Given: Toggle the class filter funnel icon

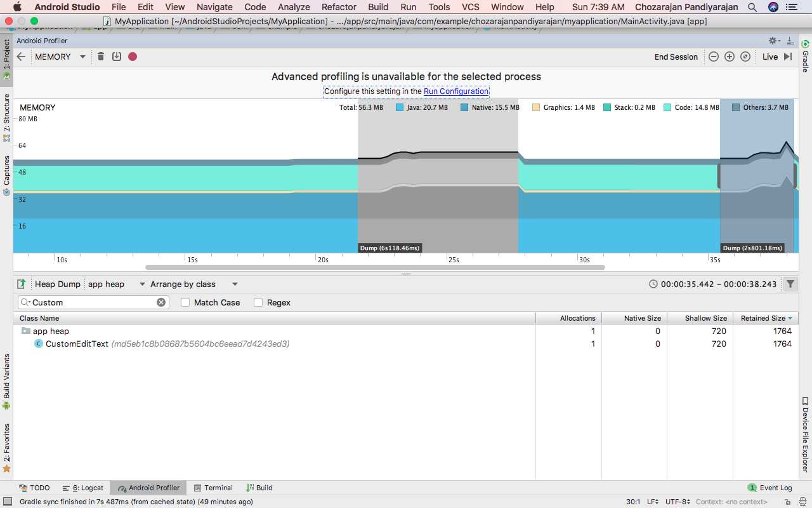Looking at the screenshot, I should click(790, 284).
